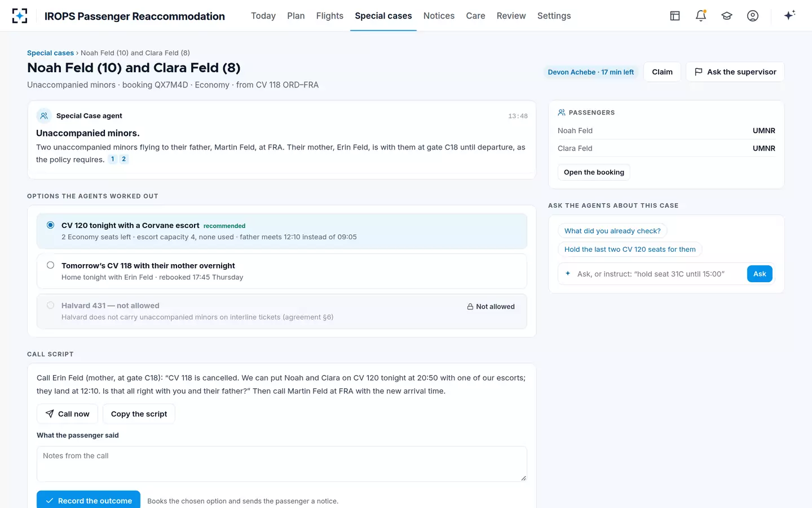
Task: Click Ask the supervisor button
Action: pyautogui.click(x=735, y=72)
